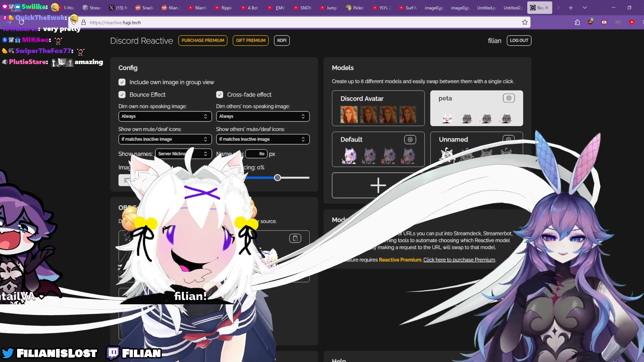Open Show others' mute/deaf icons dropdown
Viewport: 644px width, 362px height.
[x=263, y=139]
